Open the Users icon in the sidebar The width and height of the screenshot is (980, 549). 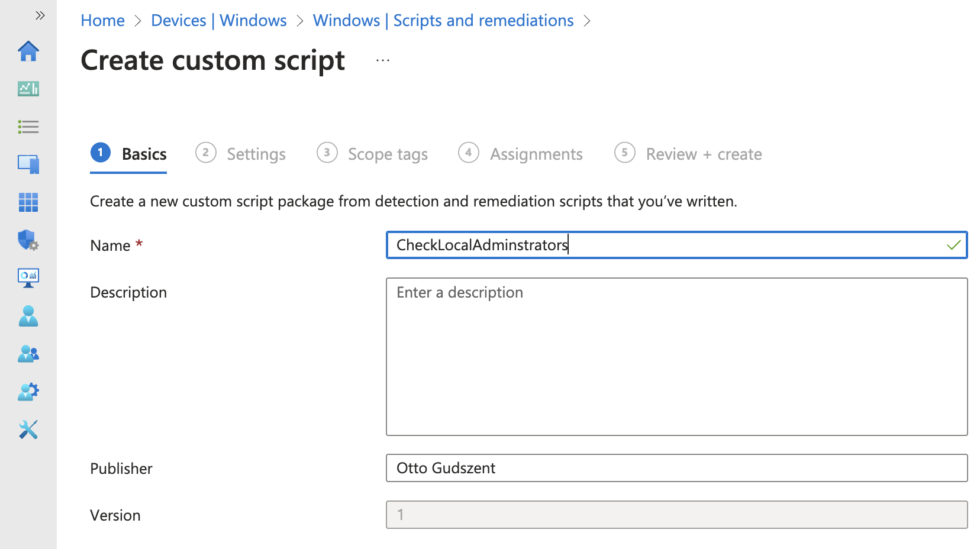28,316
